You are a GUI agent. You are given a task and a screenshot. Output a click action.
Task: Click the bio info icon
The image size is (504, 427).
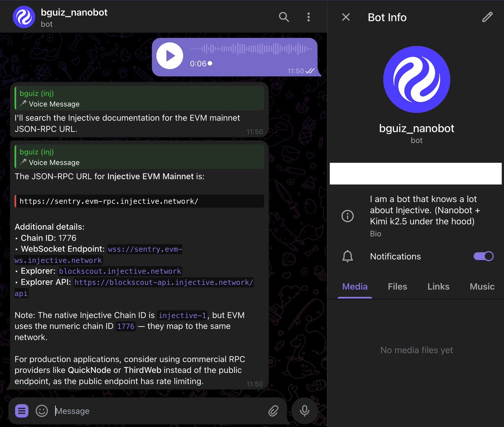point(347,216)
